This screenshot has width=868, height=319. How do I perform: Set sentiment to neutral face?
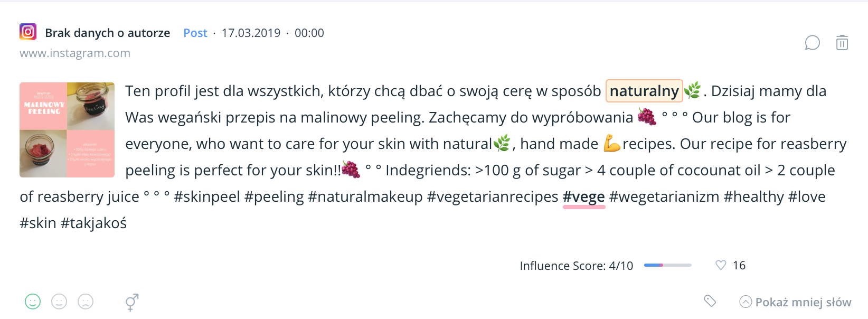(59, 302)
